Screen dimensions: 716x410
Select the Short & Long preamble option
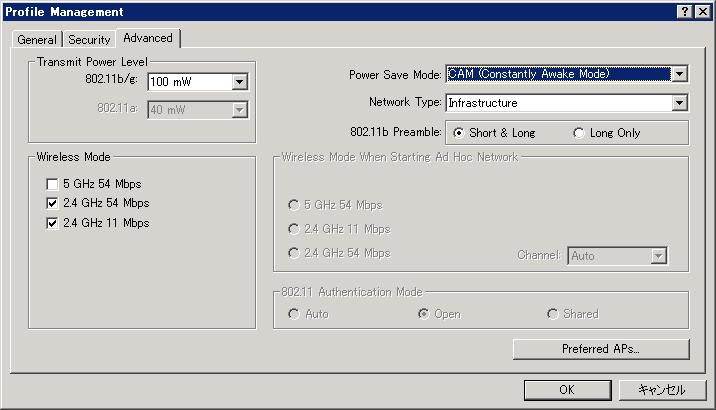459,133
